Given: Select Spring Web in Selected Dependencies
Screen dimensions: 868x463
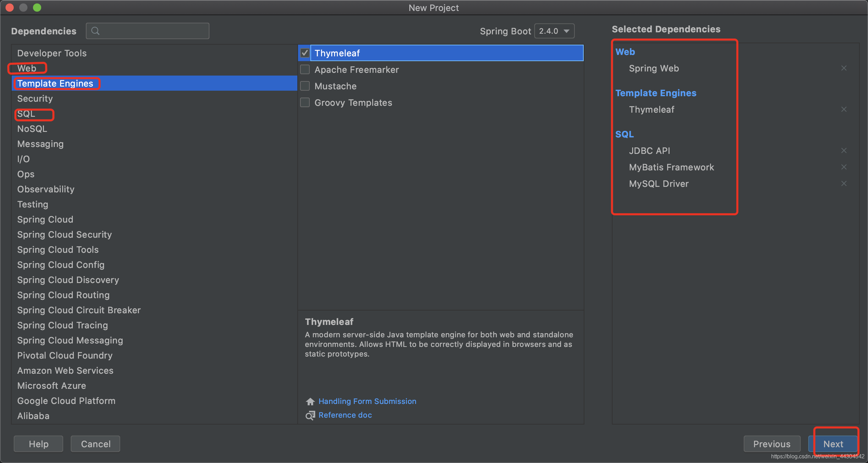Looking at the screenshot, I should tap(654, 68).
